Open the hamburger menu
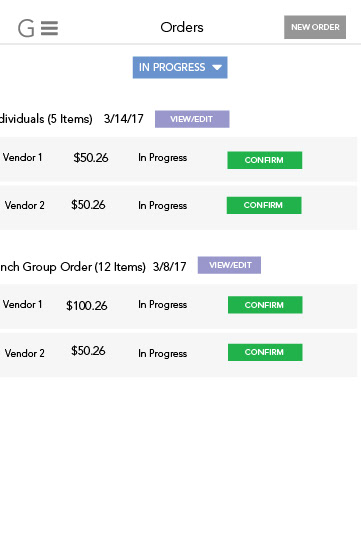This screenshot has height=543, width=361. [x=50, y=28]
